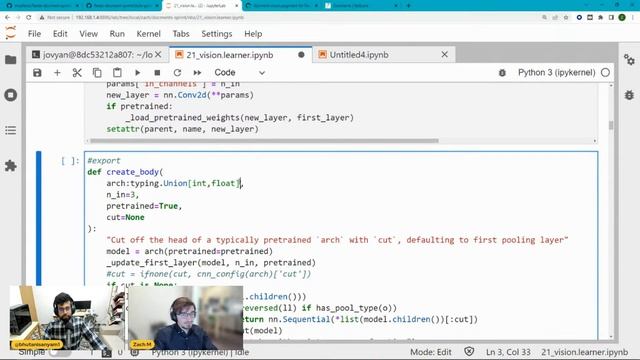The image size is (640, 360).
Task: Insert a cell below with plus icon
Action: tap(57, 73)
